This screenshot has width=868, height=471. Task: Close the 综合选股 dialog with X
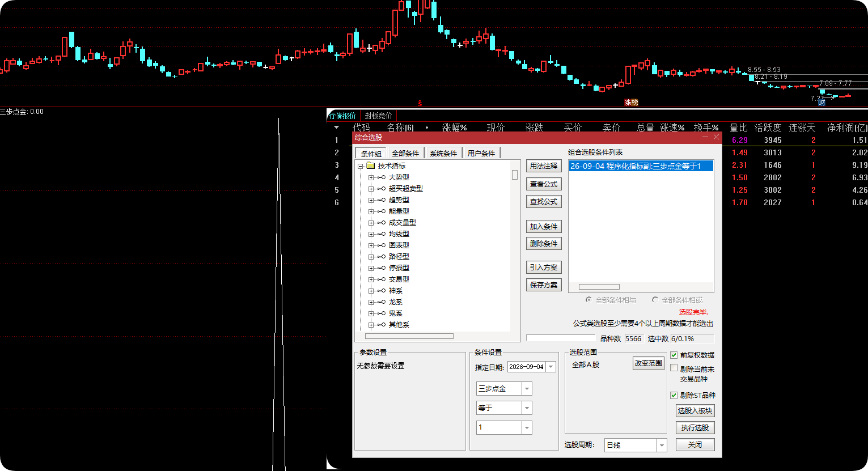[716, 137]
